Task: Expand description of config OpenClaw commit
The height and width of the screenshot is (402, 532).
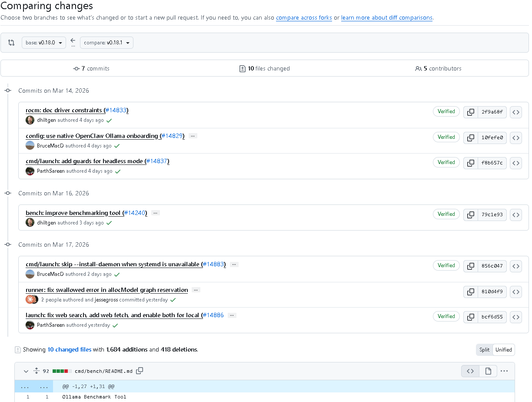Action: pyautogui.click(x=193, y=136)
